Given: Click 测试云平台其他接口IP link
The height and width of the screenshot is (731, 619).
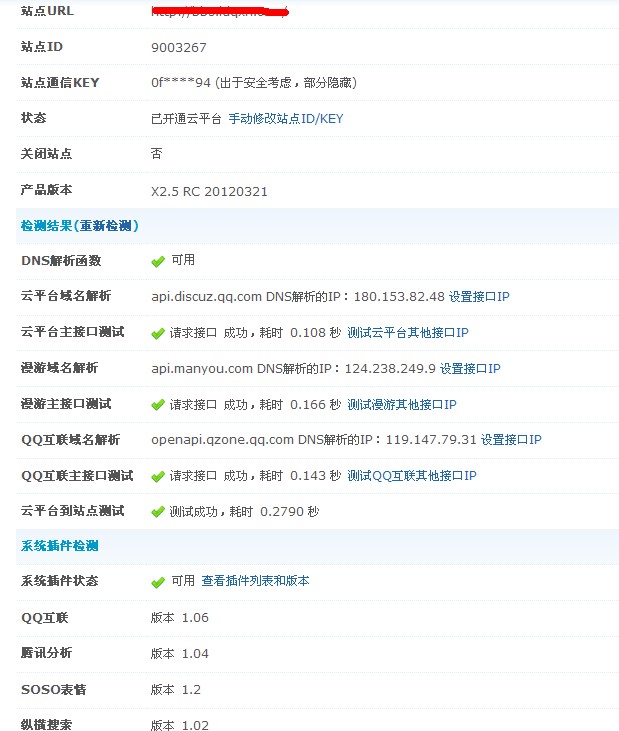Looking at the screenshot, I should tap(408, 332).
